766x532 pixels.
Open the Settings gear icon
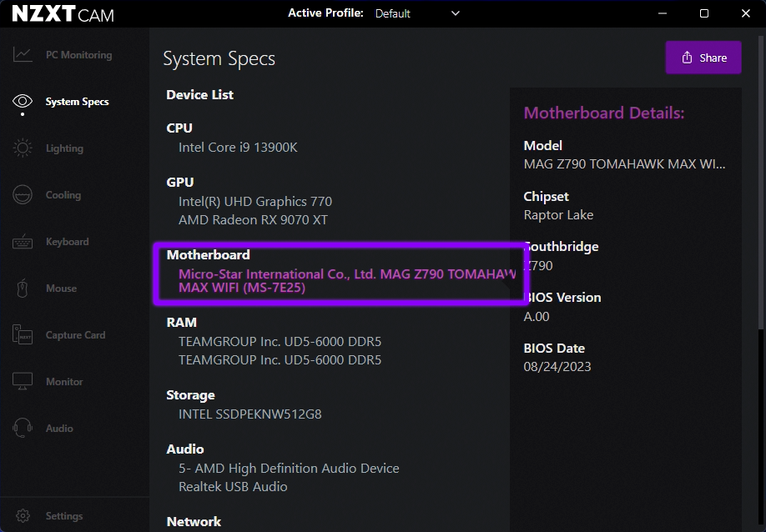[x=24, y=515]
